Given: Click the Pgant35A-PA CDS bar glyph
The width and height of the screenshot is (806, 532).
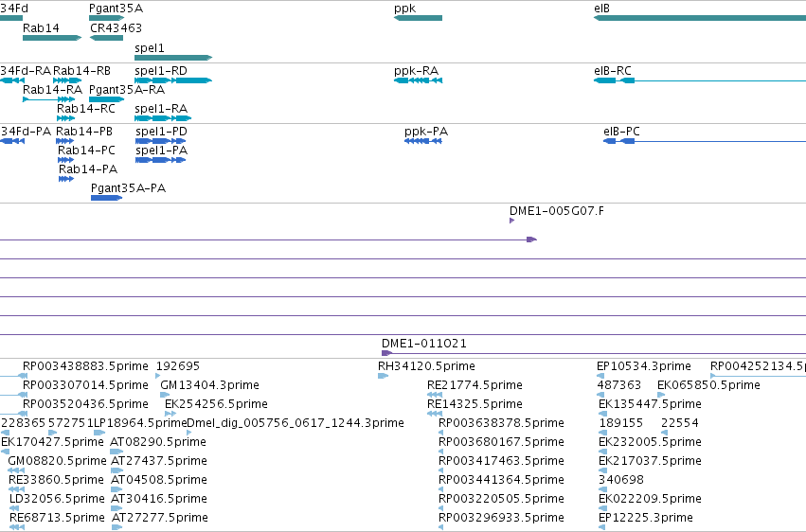Looking at the screenshot, I should pyautogui.click(x=106, y=198).
